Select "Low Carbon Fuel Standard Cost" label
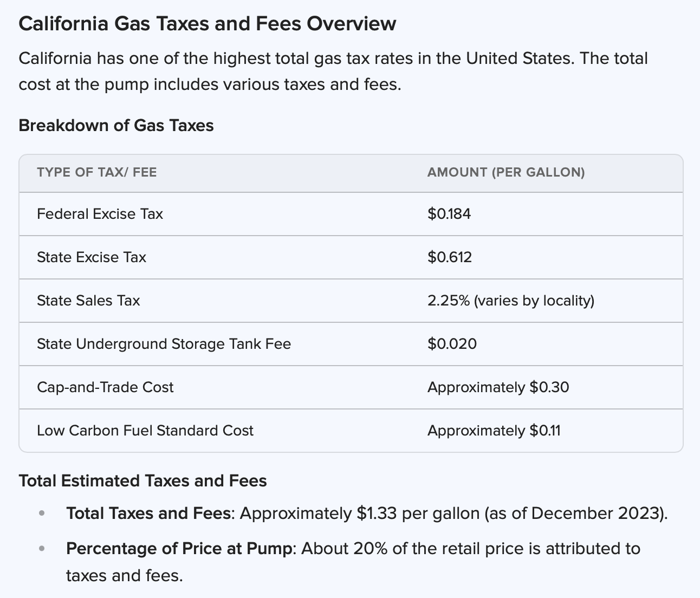 (145, 431)
